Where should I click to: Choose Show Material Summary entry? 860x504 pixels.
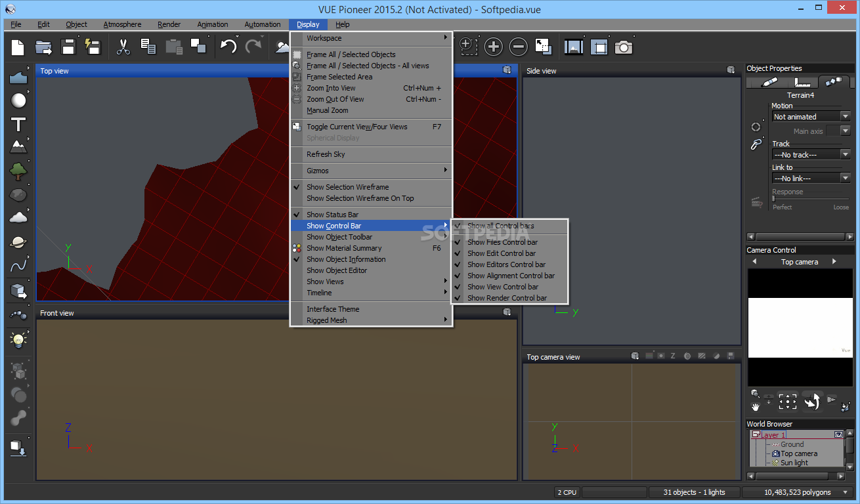point(370,248)
